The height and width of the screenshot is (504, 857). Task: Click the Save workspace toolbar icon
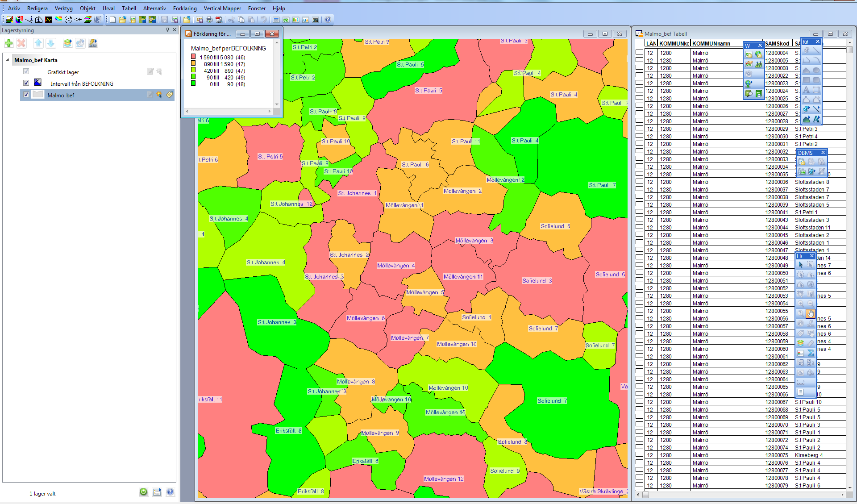coord(175,20)
